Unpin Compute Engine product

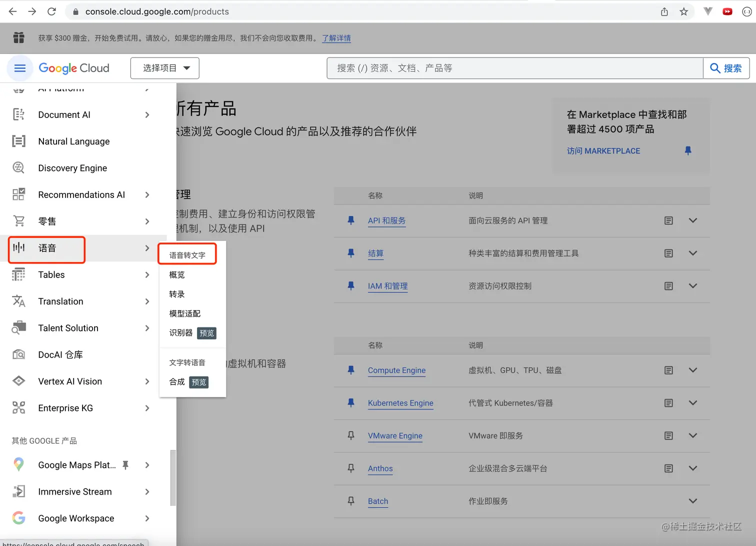[351, 370]
